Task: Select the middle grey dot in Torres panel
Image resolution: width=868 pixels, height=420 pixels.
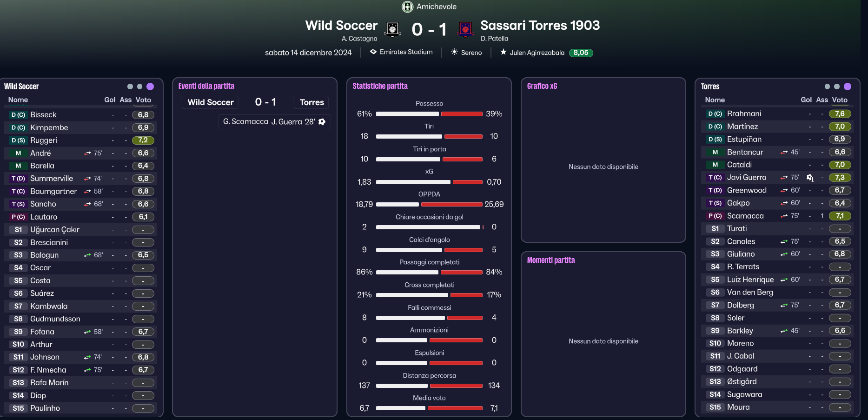Action: click(837, 87)
